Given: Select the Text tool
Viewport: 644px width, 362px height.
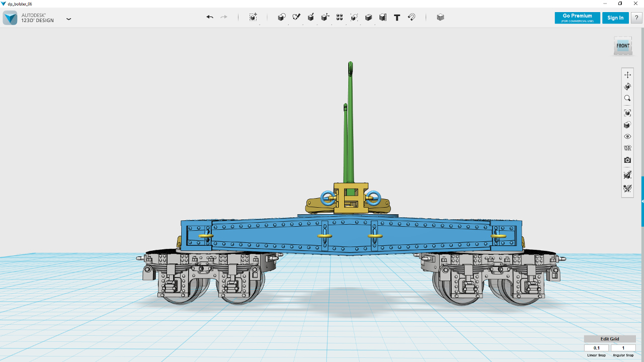Looking at the screenshot, I should click(397, 17).
